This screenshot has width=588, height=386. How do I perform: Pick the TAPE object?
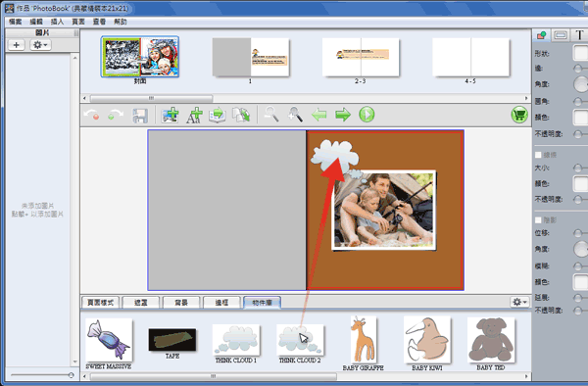(x=172, y=340)
